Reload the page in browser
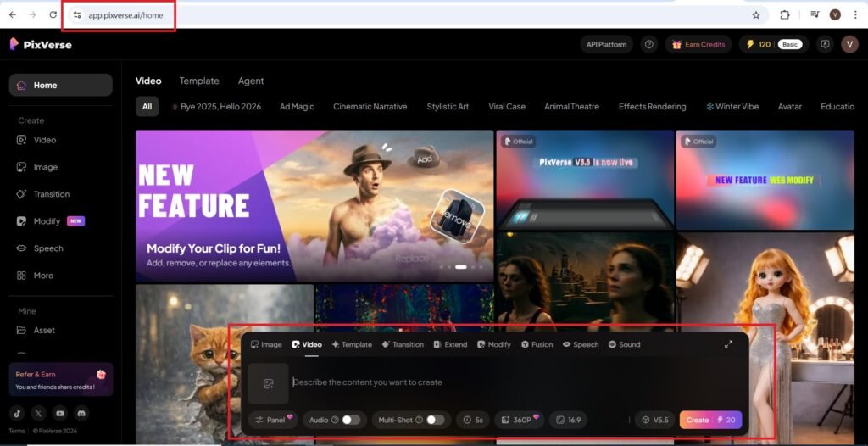Screen dimensions: 868x446 coord(53,15)
